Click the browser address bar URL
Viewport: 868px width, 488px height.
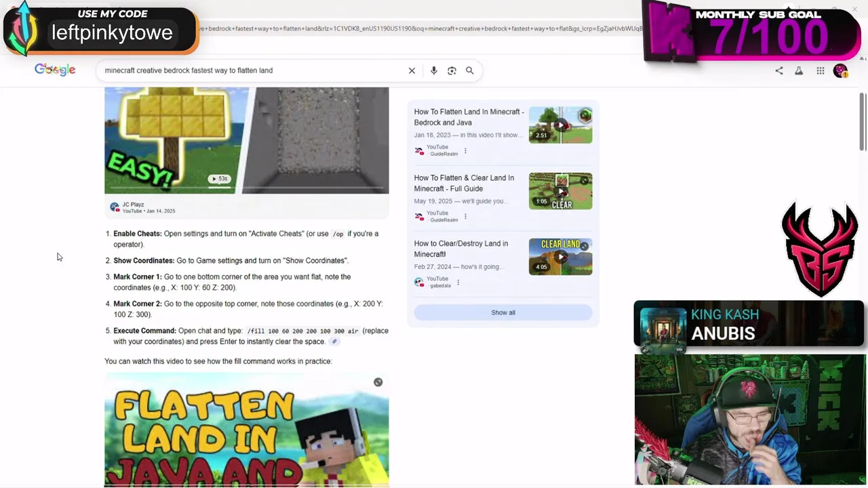pyautogui.click(x=420, y=28)
